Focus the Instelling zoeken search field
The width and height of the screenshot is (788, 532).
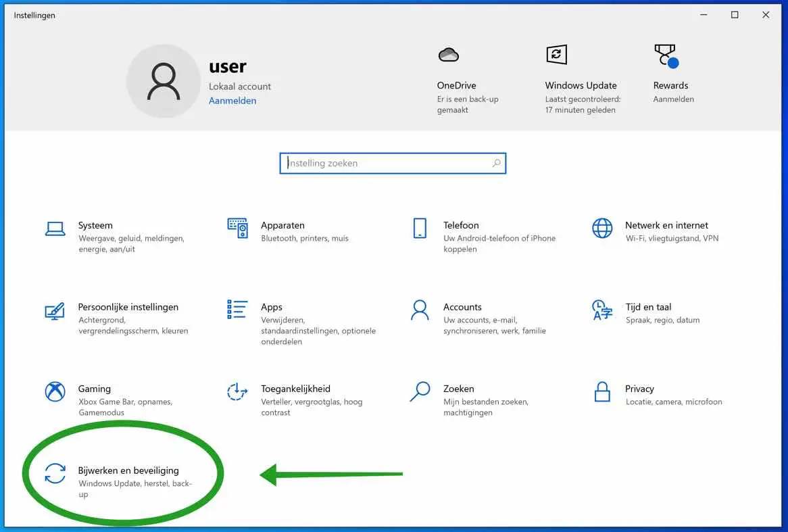pyautogui.click(x=393, y=163)
